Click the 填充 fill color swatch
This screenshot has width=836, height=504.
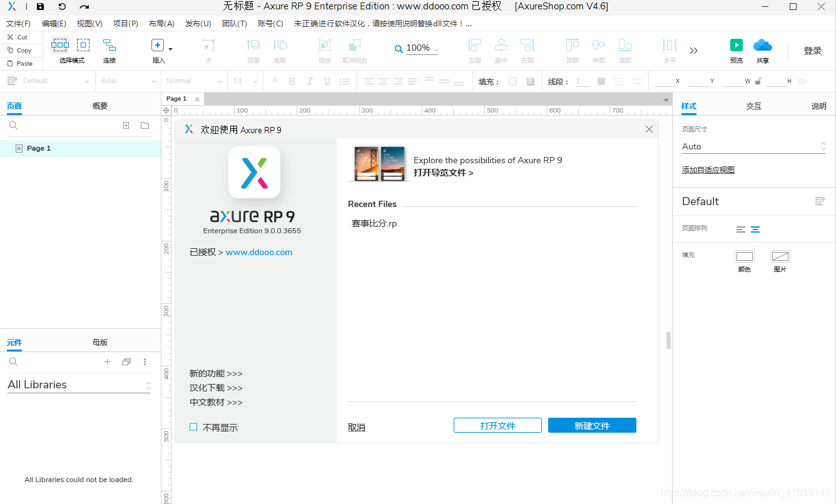(x=511, y=81)
